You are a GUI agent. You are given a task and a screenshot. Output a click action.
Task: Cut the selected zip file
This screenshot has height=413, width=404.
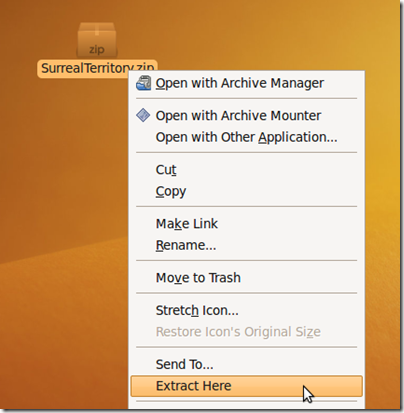(247, 169)
